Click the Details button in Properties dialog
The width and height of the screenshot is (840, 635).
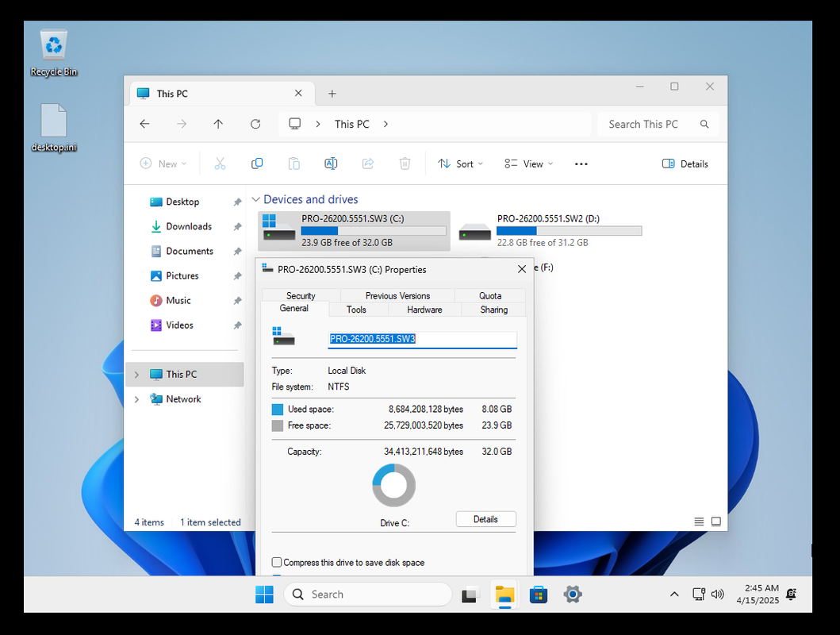(486, 519)
